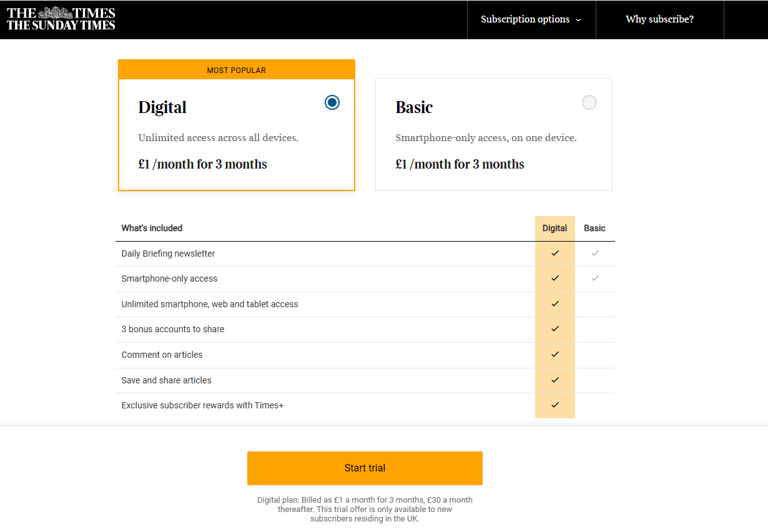
Task: Click Digital checkmark for unlimited tablet access
Action: (x=555, y=303)
